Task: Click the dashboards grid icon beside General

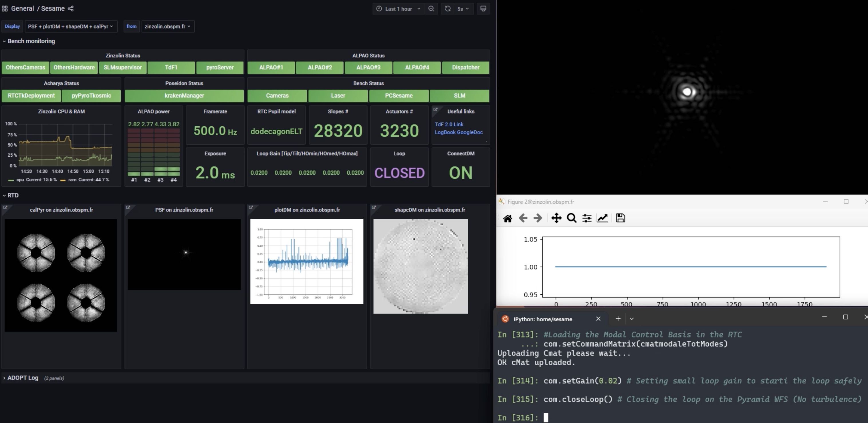Action: coord(5,8)
